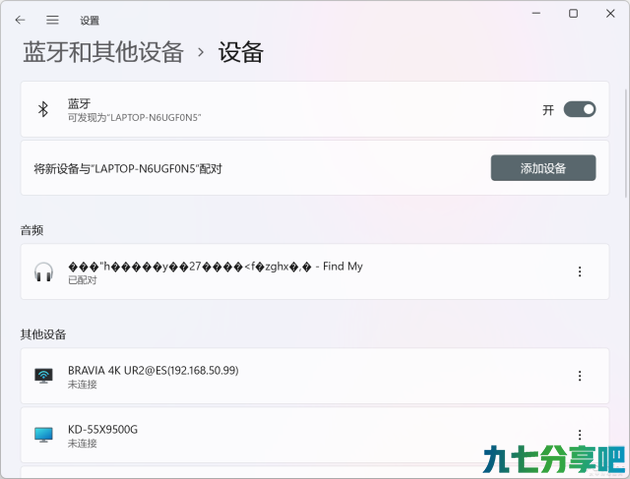Minimize the Settings window
Screen dimensions: 630x479
(536, 13)
